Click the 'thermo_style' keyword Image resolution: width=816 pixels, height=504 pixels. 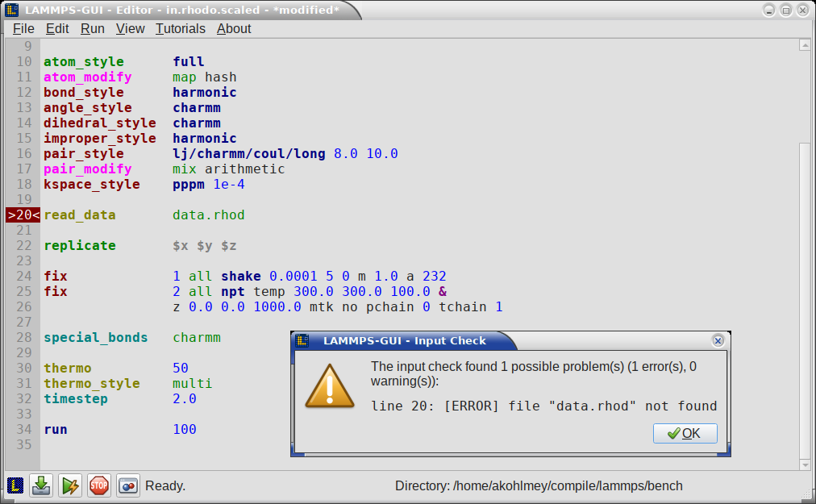point(92,384)
